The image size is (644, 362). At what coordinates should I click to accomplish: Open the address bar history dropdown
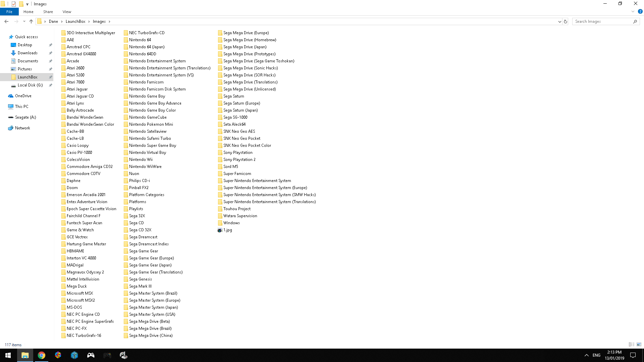coord(559,21)
